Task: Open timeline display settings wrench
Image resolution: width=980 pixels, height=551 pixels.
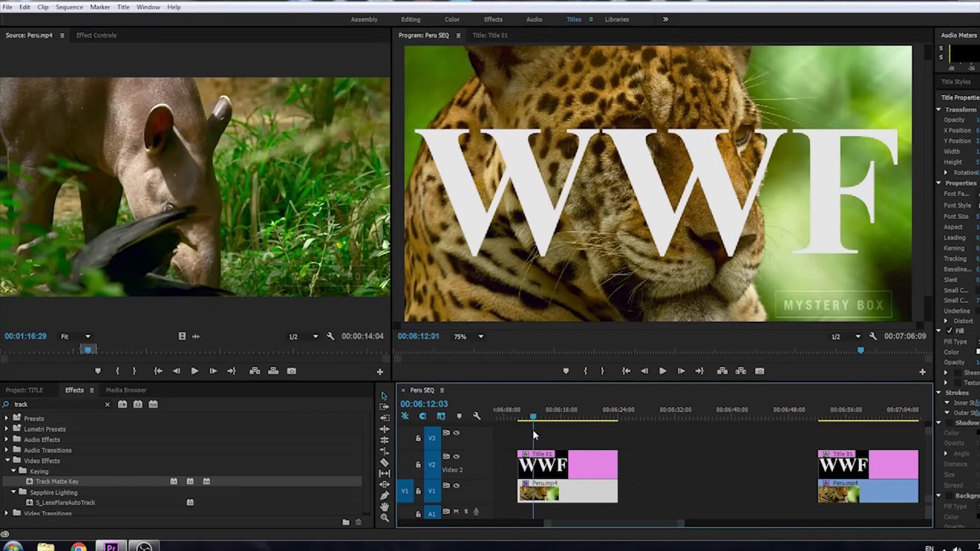Action: click(476, 416)
